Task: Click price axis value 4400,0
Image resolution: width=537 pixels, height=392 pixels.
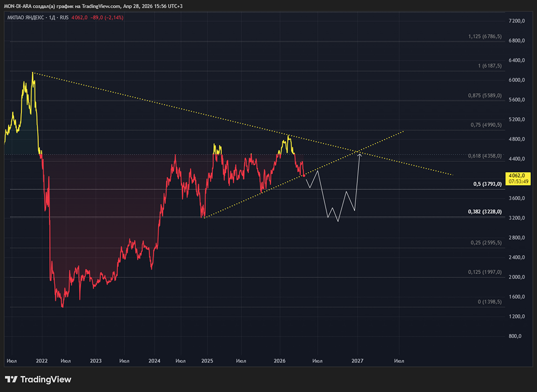Action: point(517,159)
